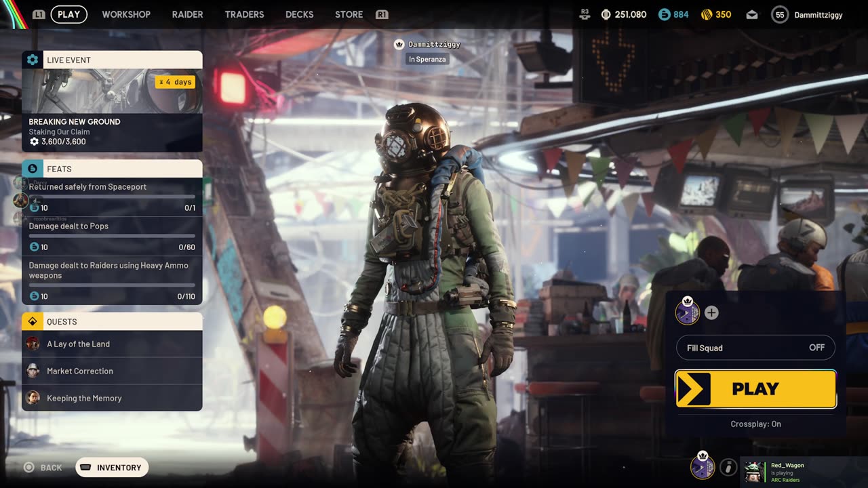The height and width of the screenshot is (488, 868).
Task: Click the Market Correction trader portrait
Action: [x=33, y=371]
